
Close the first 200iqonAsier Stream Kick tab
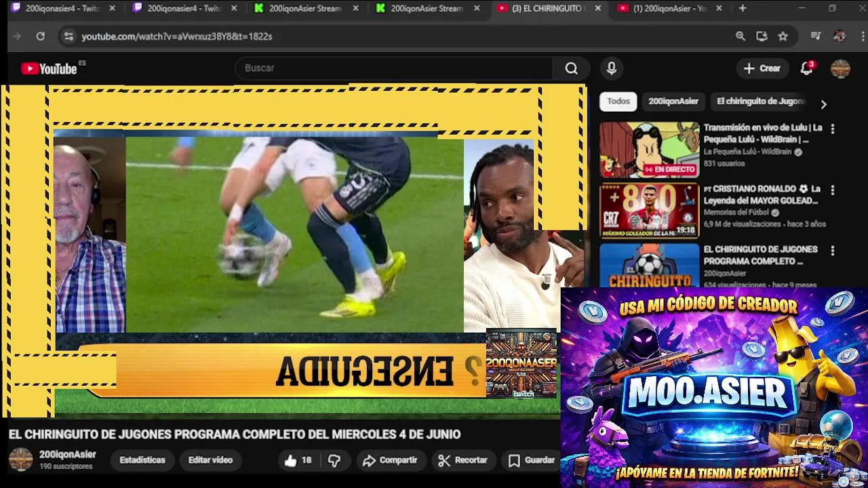355,9
